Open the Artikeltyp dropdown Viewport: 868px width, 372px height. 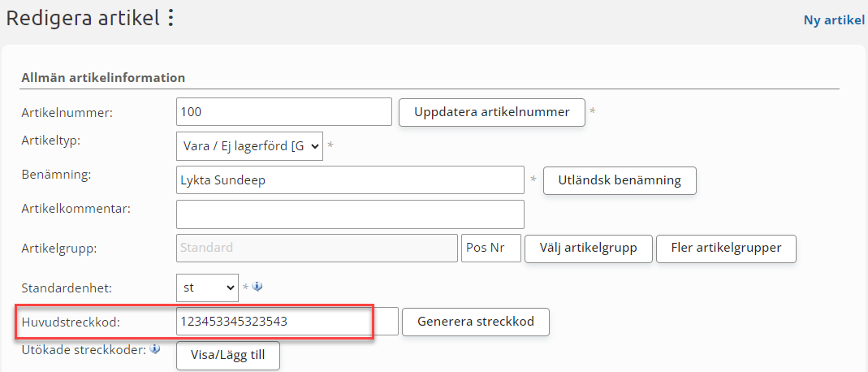click(249, 146)
